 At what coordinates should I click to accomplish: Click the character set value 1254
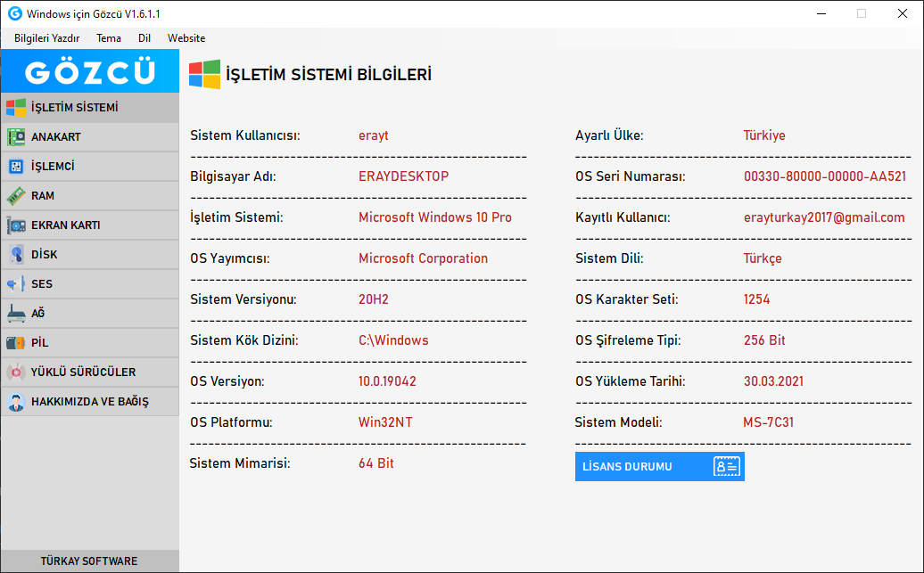point(756,299)
